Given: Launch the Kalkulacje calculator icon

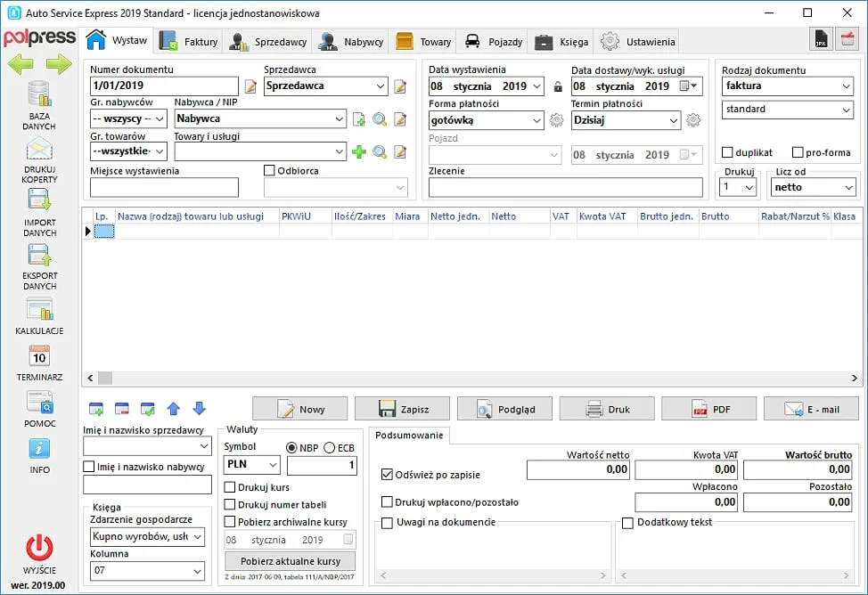Looking at the screenshot, I should 39,309.
